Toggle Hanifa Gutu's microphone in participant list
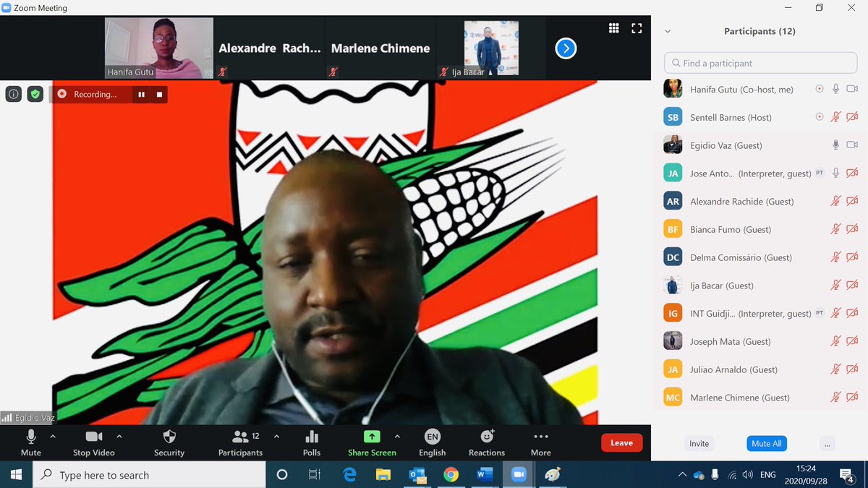The width and height of the screenshot is (868, 488). tap(835, 89)
